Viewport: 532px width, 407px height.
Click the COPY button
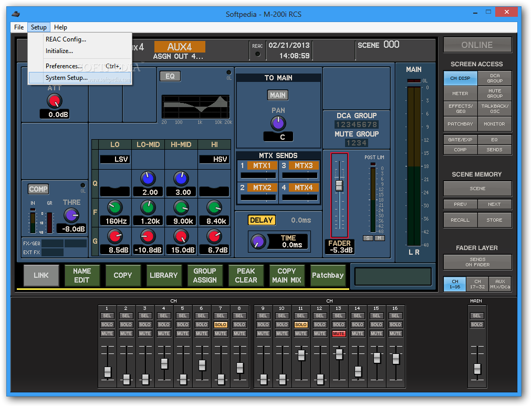tap(123, 275)
